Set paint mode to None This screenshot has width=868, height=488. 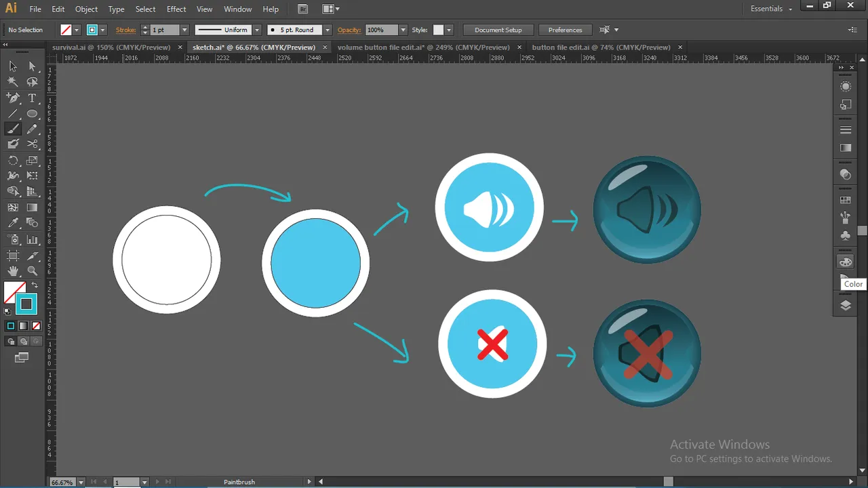(36, 326)
